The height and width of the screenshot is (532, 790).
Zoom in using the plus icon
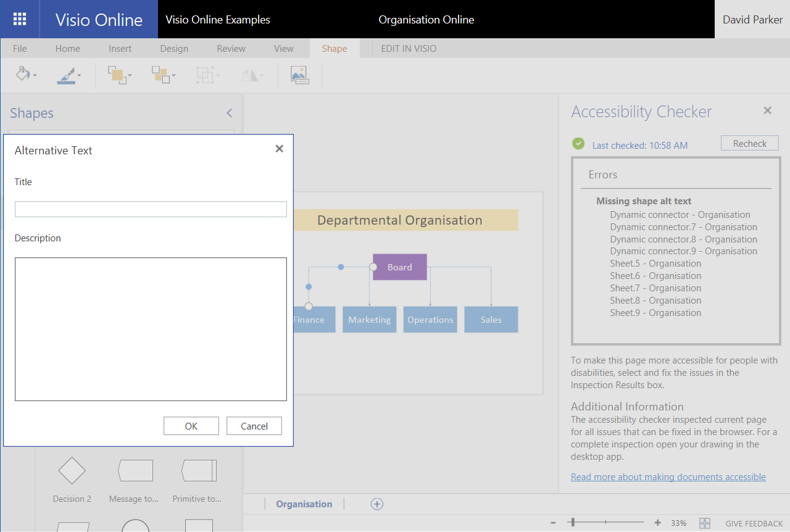(659, 523)
